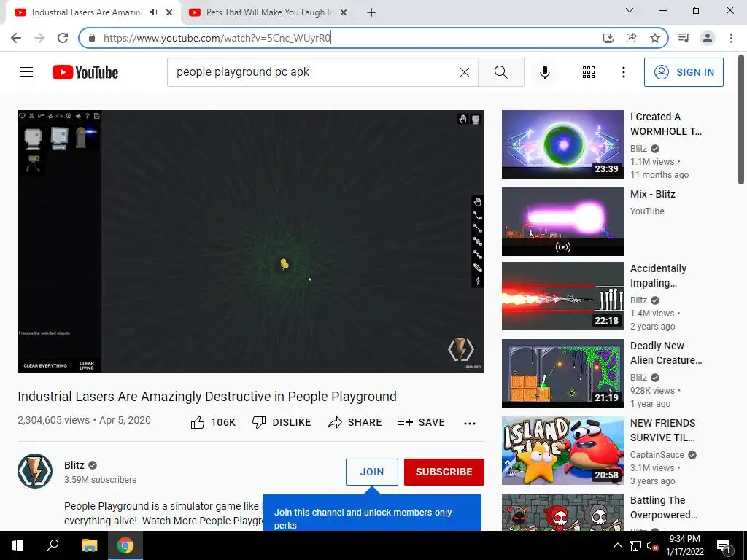Open the Windows Start menu
The height and width of the screenshot is (560, 747).
click(18, 545)
